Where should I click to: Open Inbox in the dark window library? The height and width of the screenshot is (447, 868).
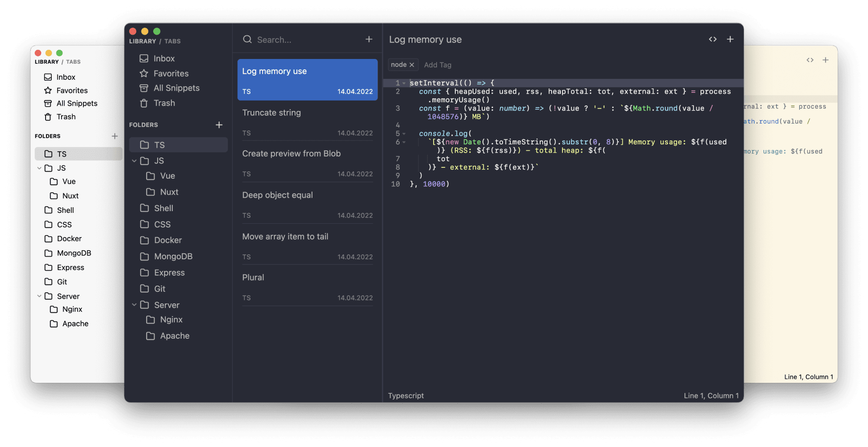[x=157, y=59]
